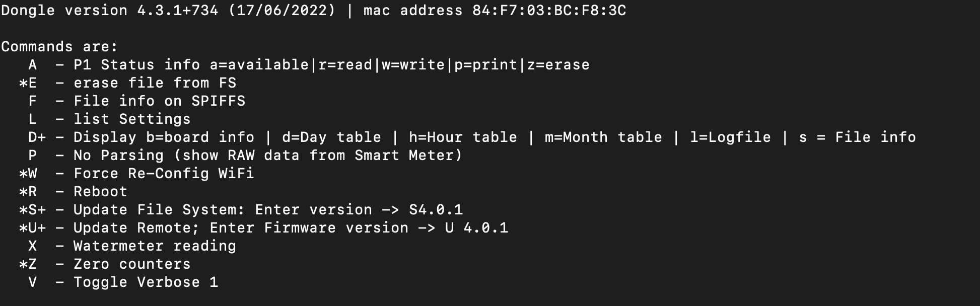This screenshot has height=306, width=980.
Task: Click the 'list Settings' command line
Action: 132,119
